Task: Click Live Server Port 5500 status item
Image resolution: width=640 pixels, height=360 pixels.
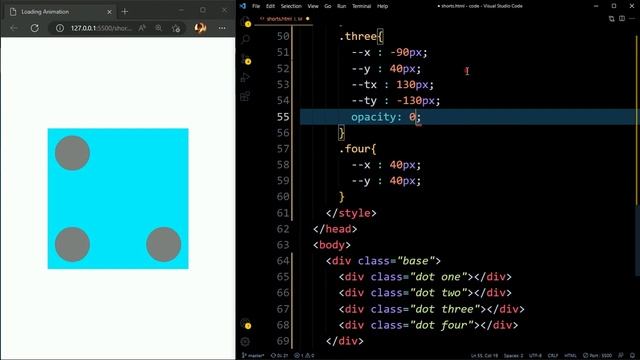Action: [x=597, y=356]
